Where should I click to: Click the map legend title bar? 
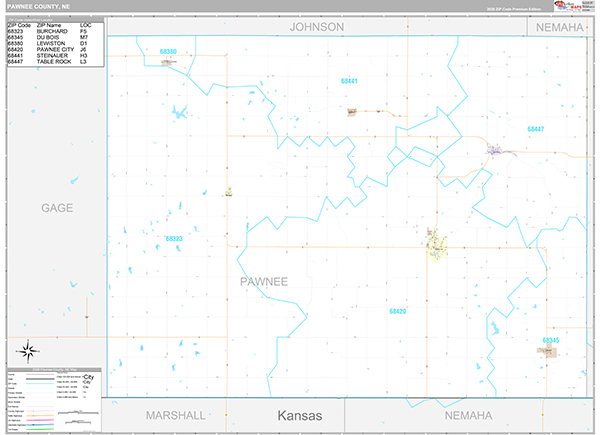[54, 370]
